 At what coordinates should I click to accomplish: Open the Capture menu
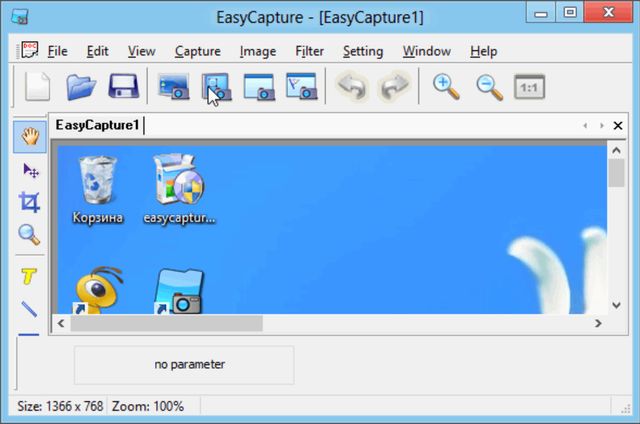point(197,51)
